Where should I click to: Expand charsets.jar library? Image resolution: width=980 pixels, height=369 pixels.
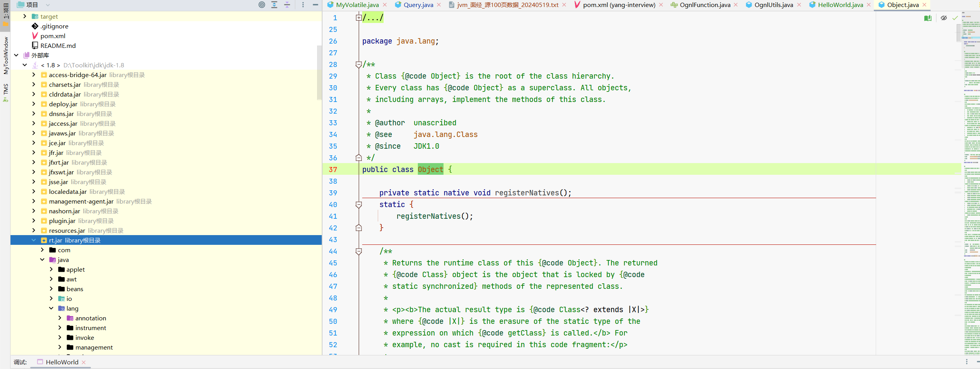point(33,84)
